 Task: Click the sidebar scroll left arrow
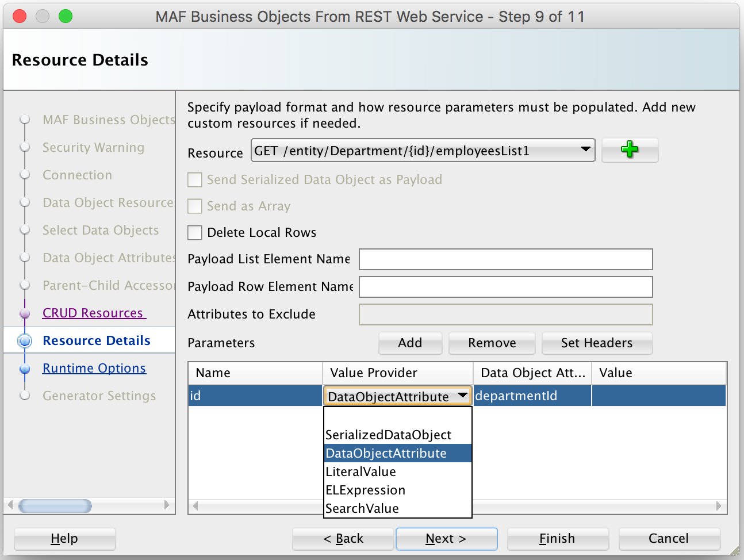point(10,505)
